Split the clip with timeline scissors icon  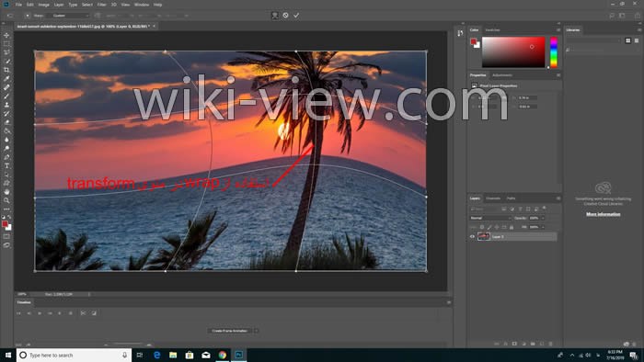coord(83,313)
